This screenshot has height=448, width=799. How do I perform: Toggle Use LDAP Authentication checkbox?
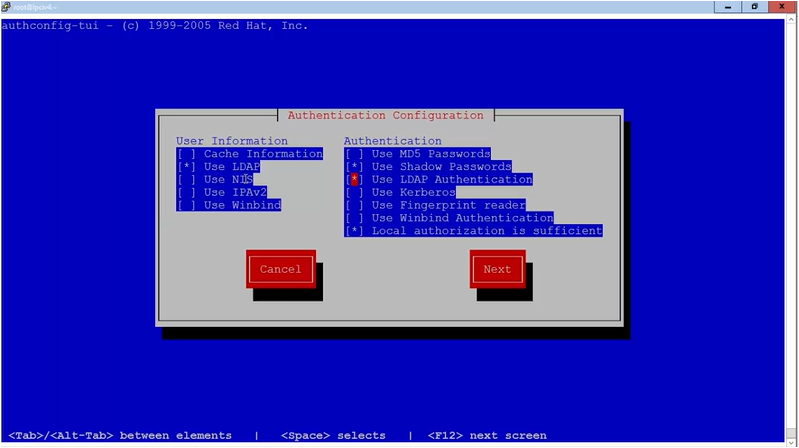pyautogui.click(x=354, y=180)
